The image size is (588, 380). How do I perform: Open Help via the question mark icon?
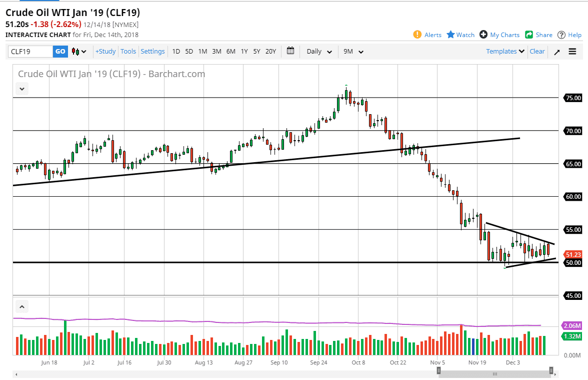(560, 35)
